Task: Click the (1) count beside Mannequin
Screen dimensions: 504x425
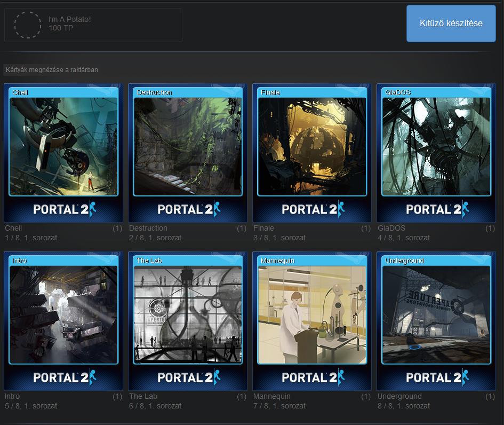Action: (366, 397)
